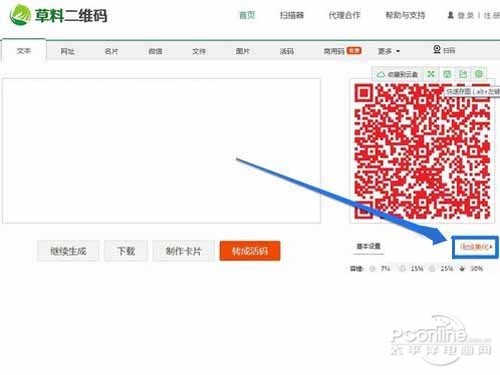Switch to the 活码 tab
This screenshot has width=500, height=375.
[x=287, y=51]
